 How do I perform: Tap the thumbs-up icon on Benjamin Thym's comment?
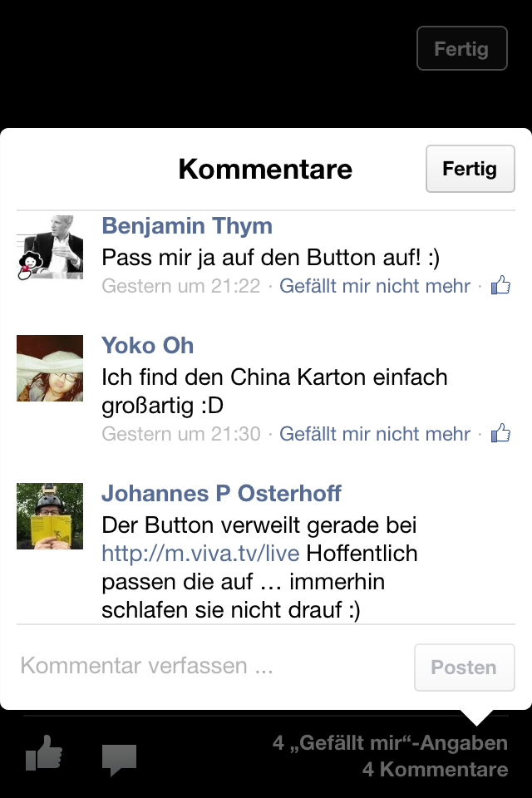point(500,285)
